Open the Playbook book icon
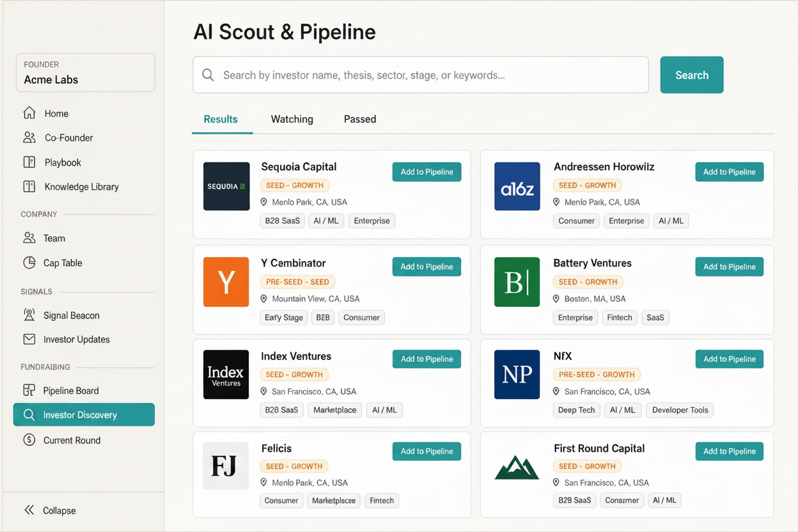This screenshot has width=798, height=532. (x=29, y=162)
